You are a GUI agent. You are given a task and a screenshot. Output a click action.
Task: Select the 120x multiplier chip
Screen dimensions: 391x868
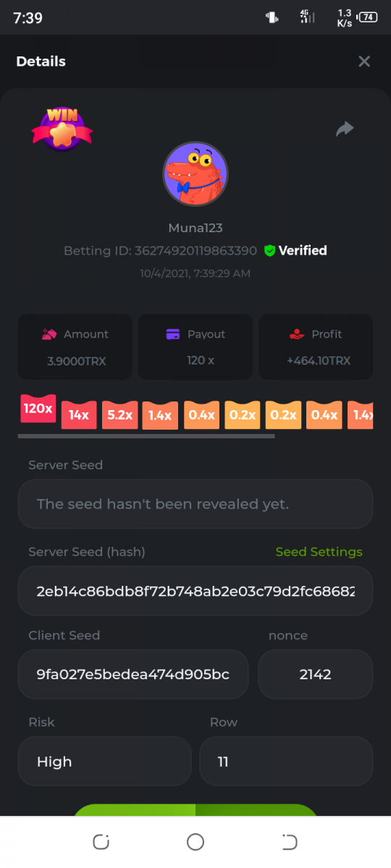(x=38, y=409)
